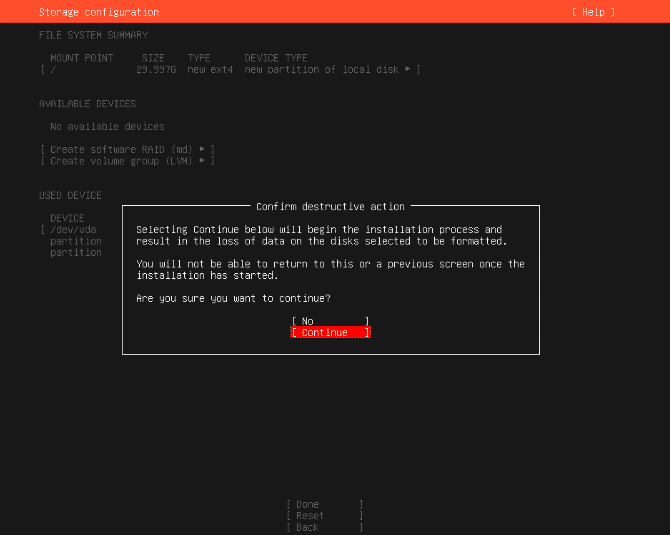Expand the Create software RAID (md) option
The image size is (670, 535).
(128, 149)
